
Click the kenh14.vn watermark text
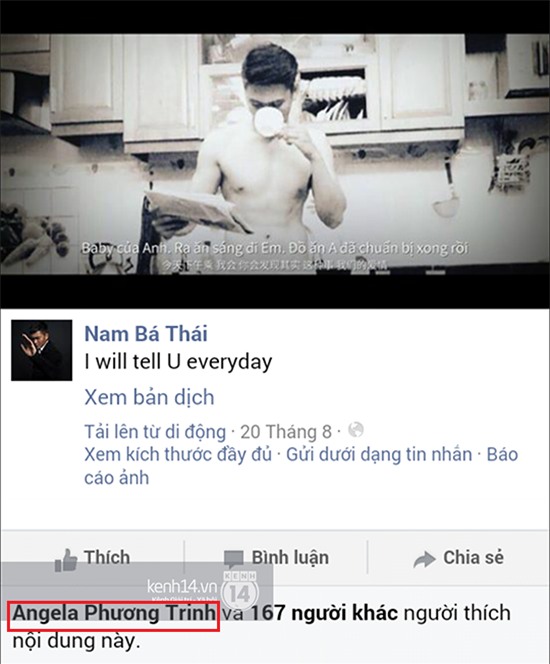pos(182,587)
